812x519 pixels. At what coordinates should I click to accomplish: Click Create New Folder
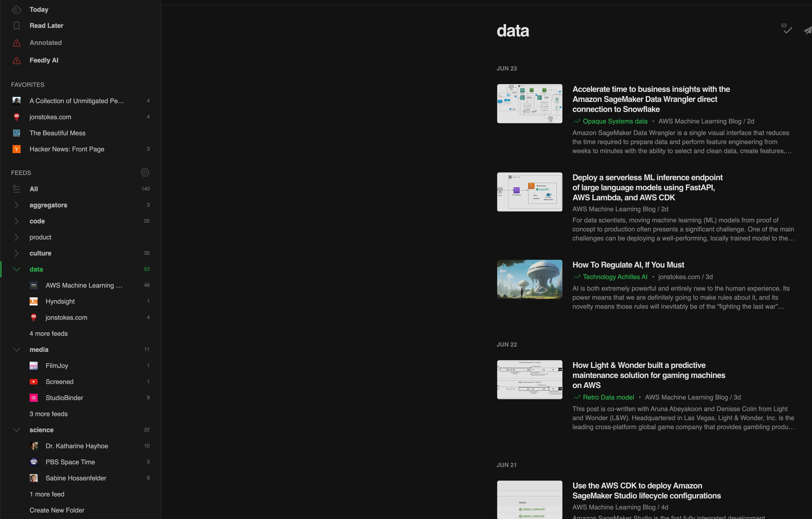(57, 510)
